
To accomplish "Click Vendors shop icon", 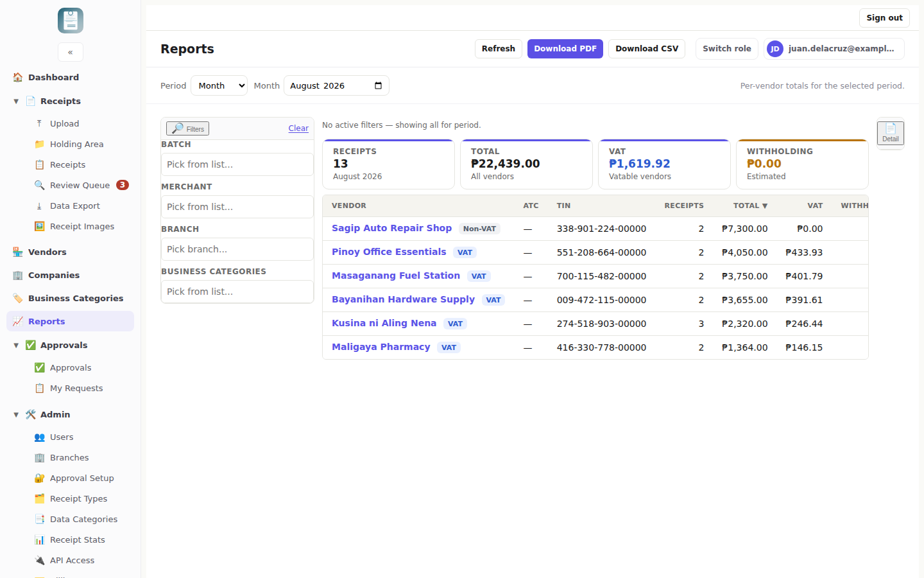I will [18, 252].
